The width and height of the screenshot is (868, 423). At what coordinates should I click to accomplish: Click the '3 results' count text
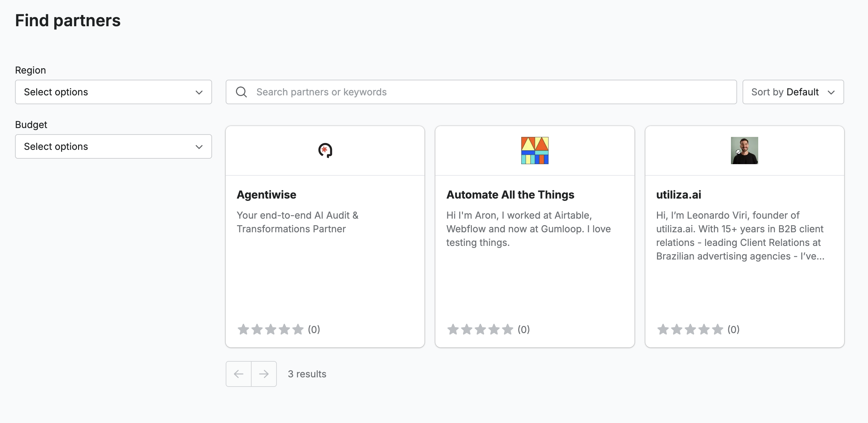point(307,374)
